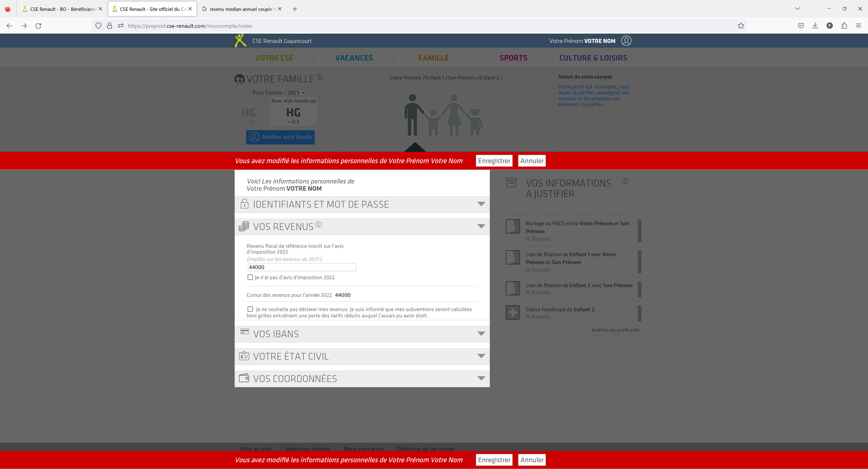Check 'Je ne souhaite pas déclarer mes revenus'
868x469 pixels.
[x=250, y=309]
